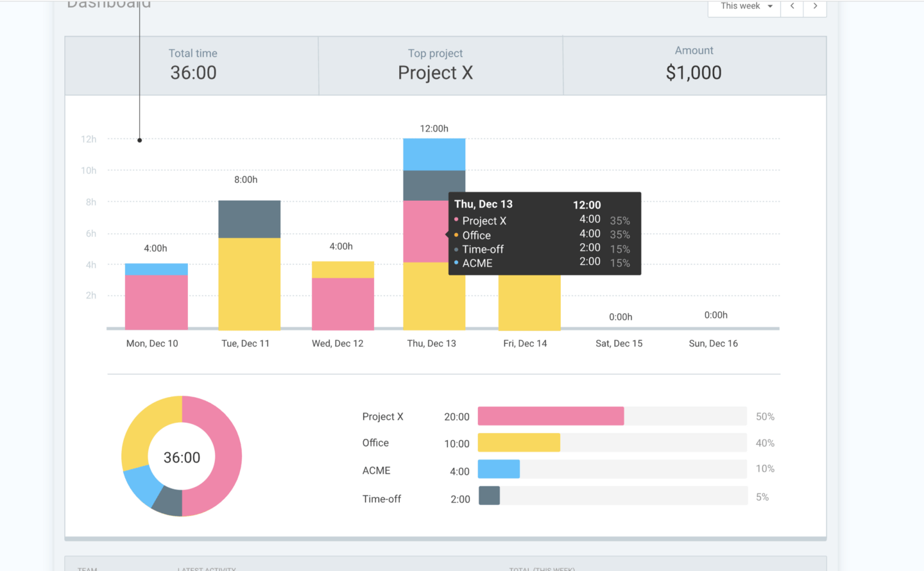Click the Amount $1,000 summary box
The width and height of the screenshot is (924, 571).
(x=694, y=66)
